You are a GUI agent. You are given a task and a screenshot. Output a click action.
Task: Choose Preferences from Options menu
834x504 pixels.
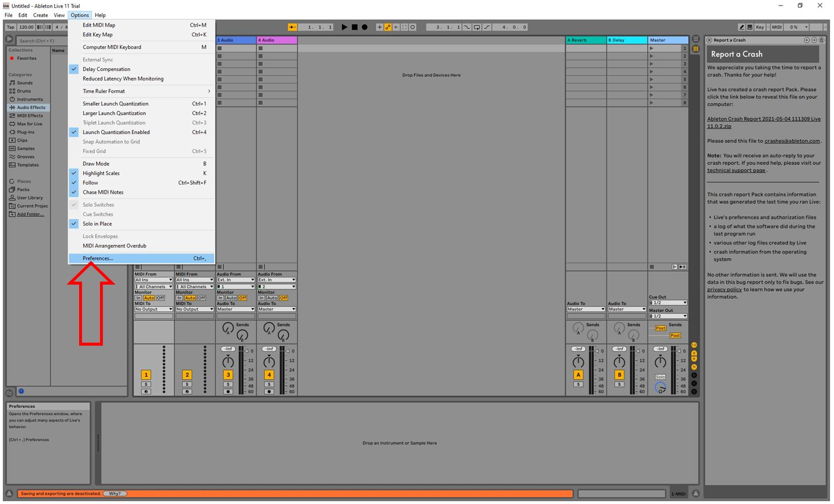141,258
